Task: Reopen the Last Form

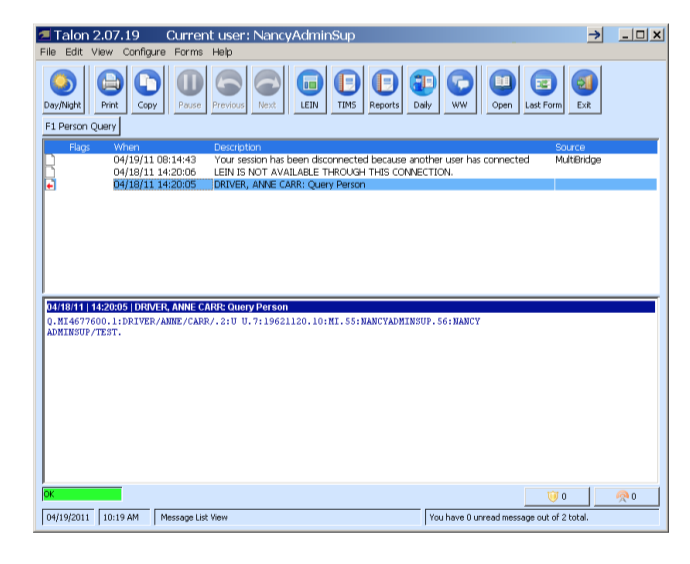Action: point(543,90)
